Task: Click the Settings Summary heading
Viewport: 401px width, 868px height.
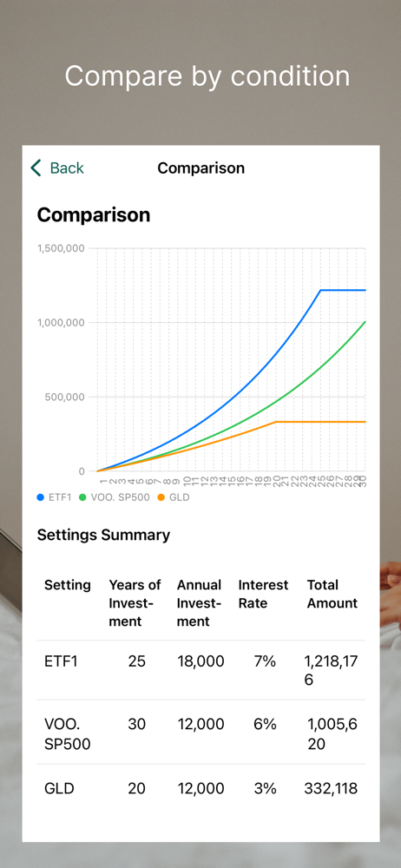Action: 103,535
